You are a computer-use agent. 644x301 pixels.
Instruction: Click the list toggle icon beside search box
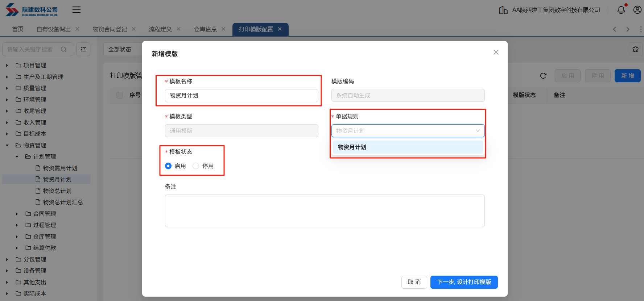click(83, 49)
